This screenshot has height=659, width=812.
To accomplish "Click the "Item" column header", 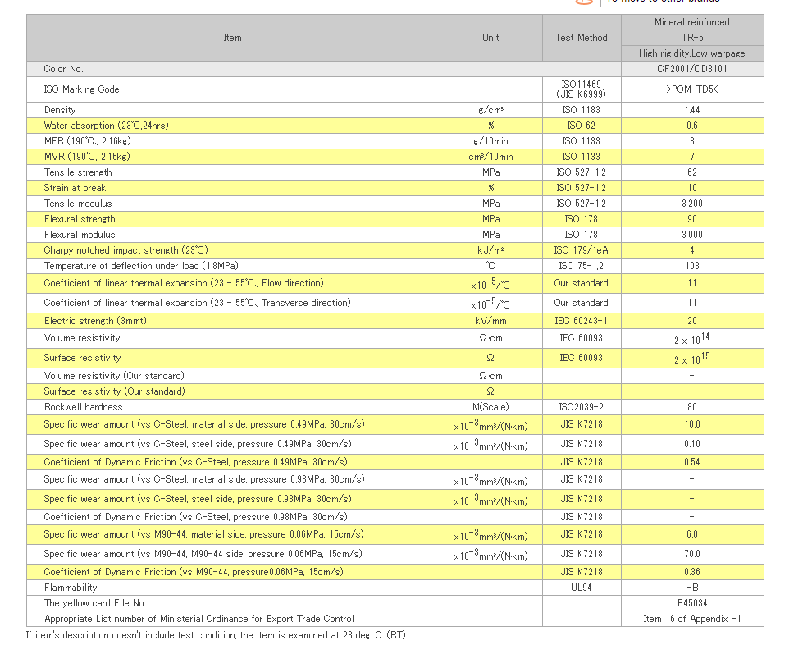I will click(x=232, y=38).
